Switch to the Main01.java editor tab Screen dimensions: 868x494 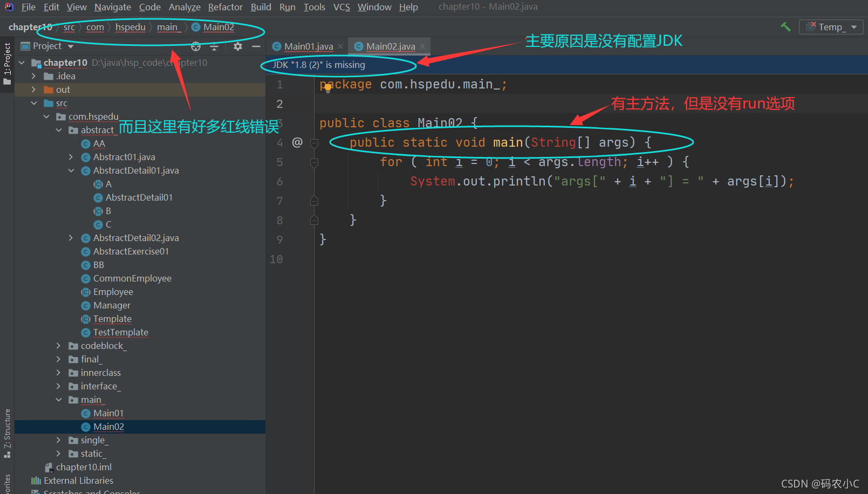coord(308,46)
